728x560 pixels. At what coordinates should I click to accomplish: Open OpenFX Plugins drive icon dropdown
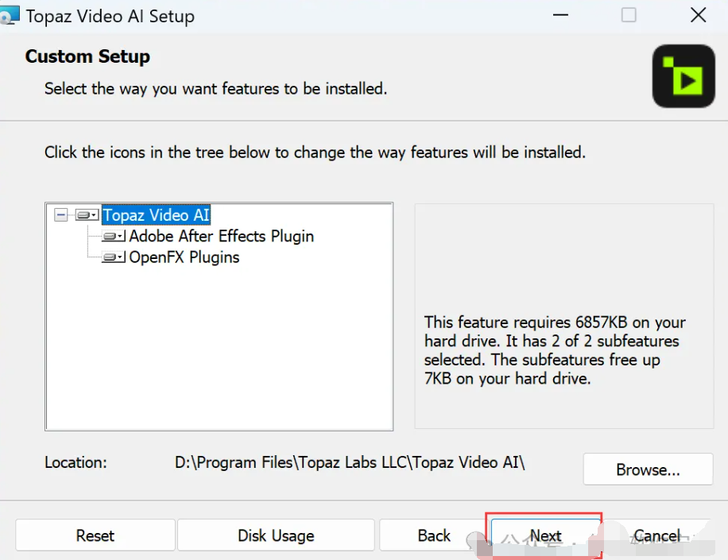tap(114, 257)
